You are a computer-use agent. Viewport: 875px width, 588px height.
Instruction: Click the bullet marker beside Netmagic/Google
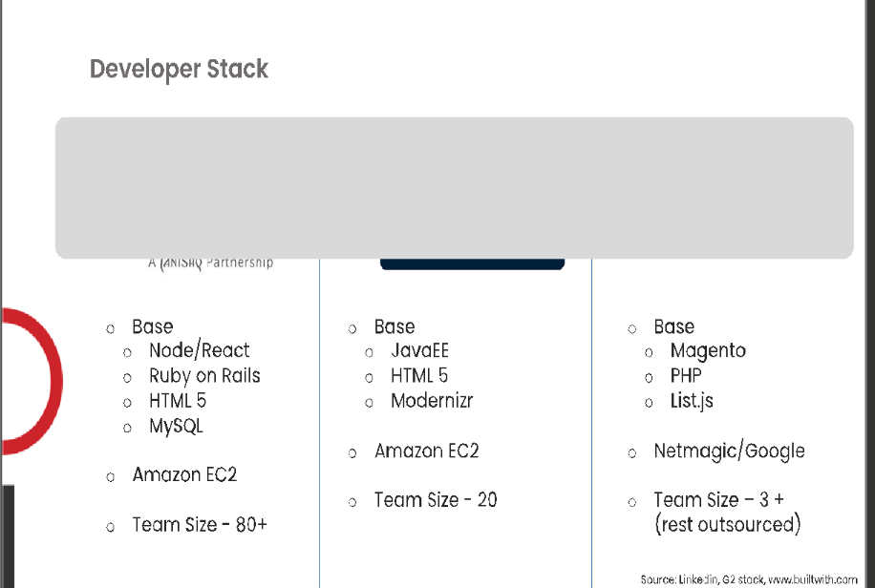click(631, 453)
